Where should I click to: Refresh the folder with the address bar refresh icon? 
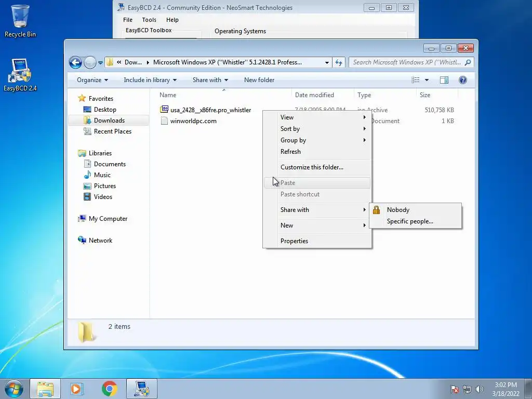(x=339, y=62)
